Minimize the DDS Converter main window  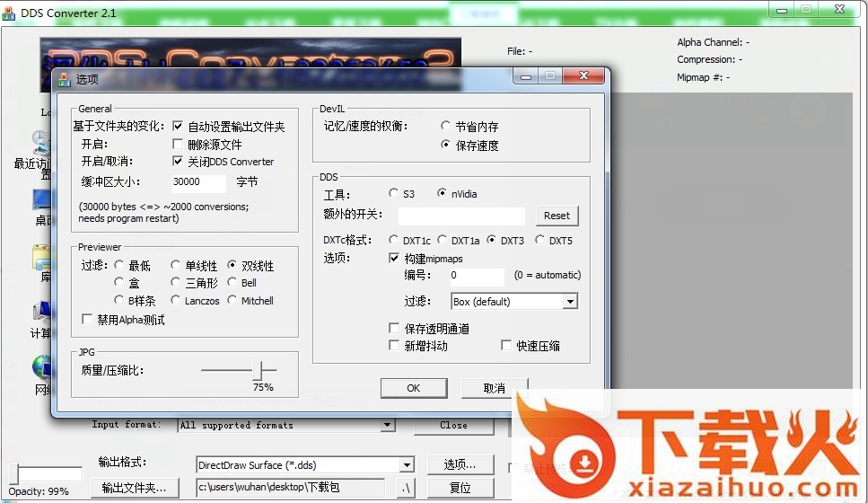782,9
